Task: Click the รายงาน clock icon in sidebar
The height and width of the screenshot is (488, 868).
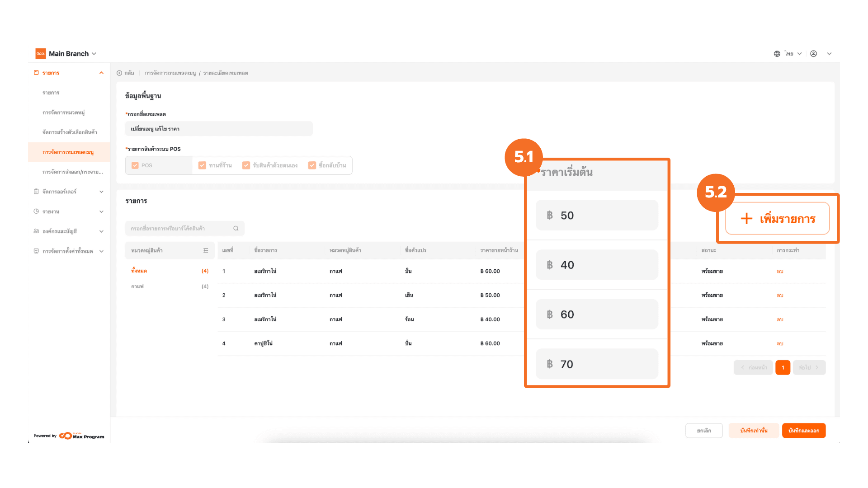Action: 36,211
